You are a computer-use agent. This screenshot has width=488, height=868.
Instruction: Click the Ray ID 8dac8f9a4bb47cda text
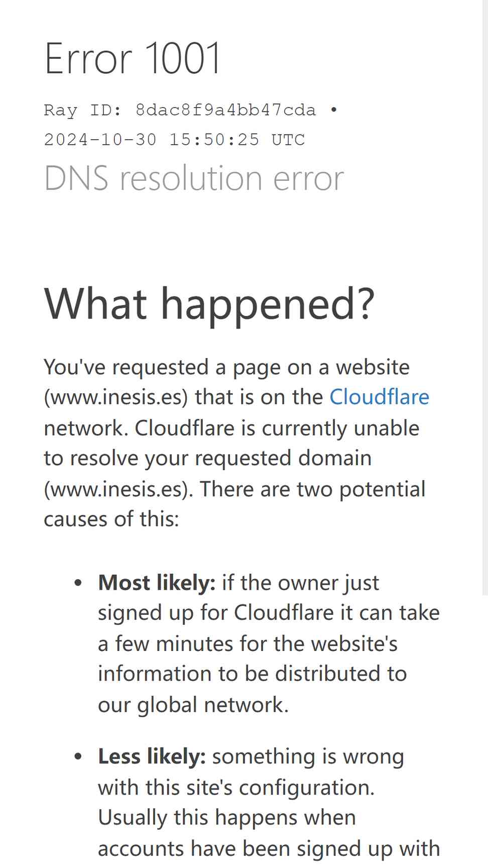[x=180, y=110]
